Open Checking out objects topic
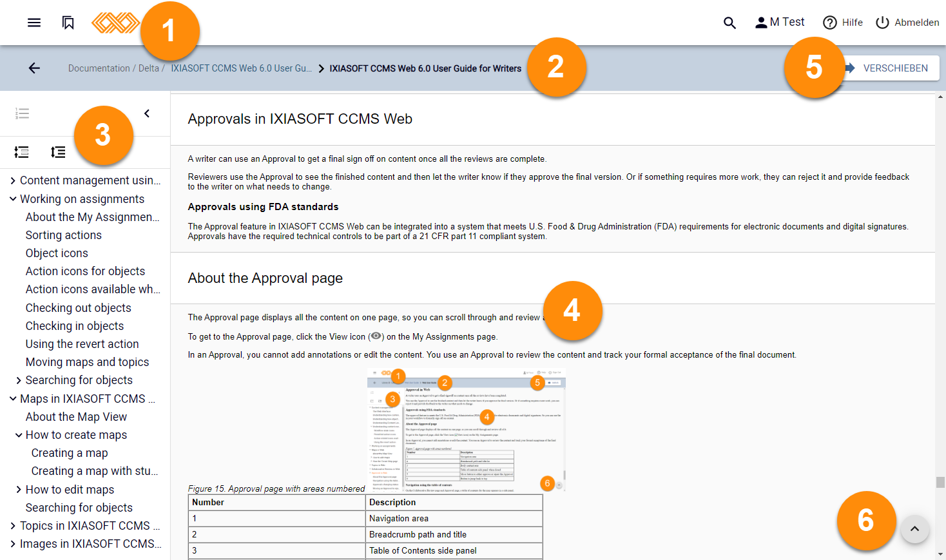This screenshot has height=560, width=946. [x=79, y=308]
